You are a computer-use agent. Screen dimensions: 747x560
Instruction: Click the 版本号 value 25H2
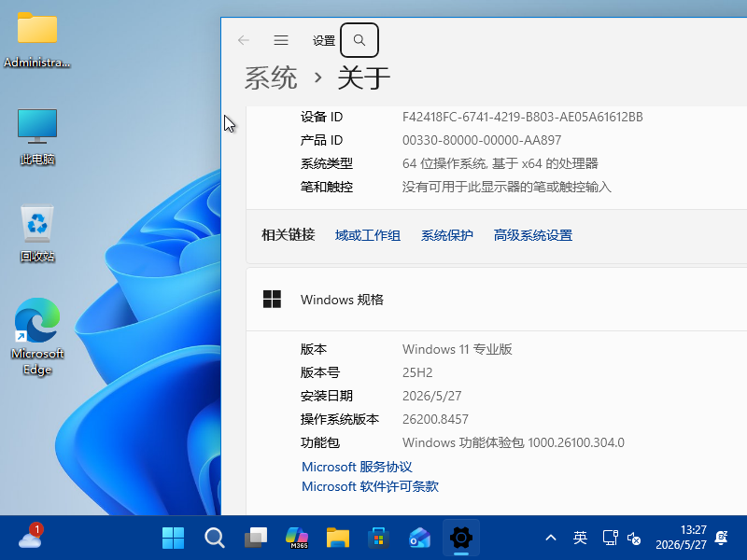coord(417,372)
